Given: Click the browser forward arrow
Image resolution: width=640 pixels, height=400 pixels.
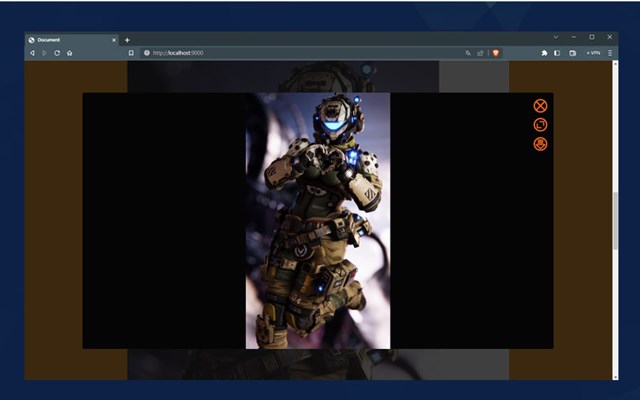Looking at the screenshot, I should (x=44, y=53).
